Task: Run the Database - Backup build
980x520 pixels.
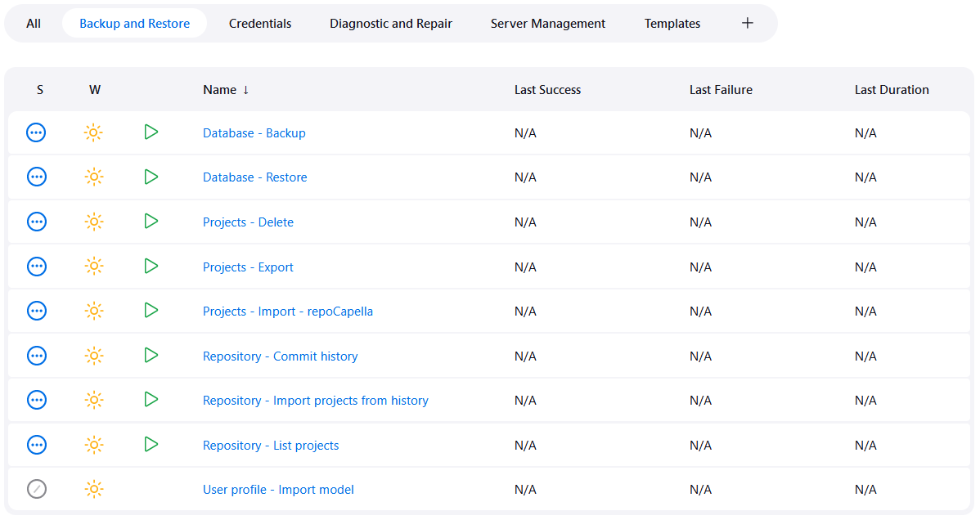Action: (x=151, y=132)
